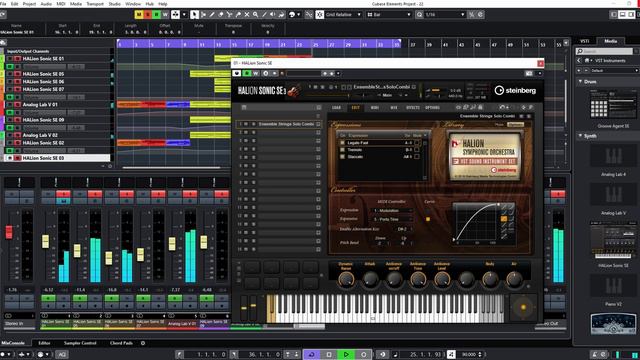Click the Body knob in HALion
Screen dimensions: 640x360
tap(490, 279)
